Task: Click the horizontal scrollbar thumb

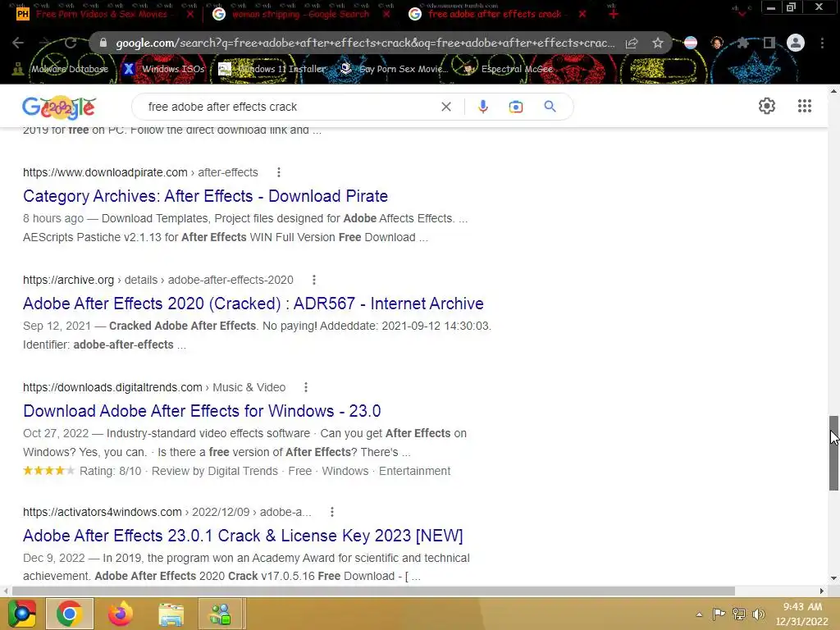Action: (x=373, y=591)
